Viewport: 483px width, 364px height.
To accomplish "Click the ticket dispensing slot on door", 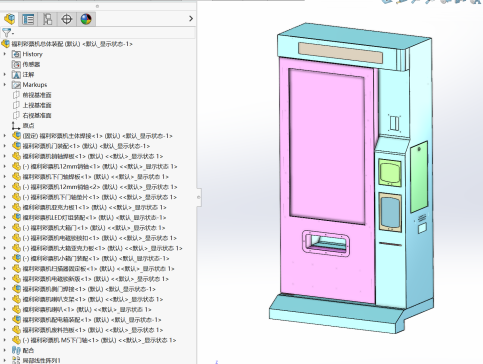I will [x=326, y=243].
